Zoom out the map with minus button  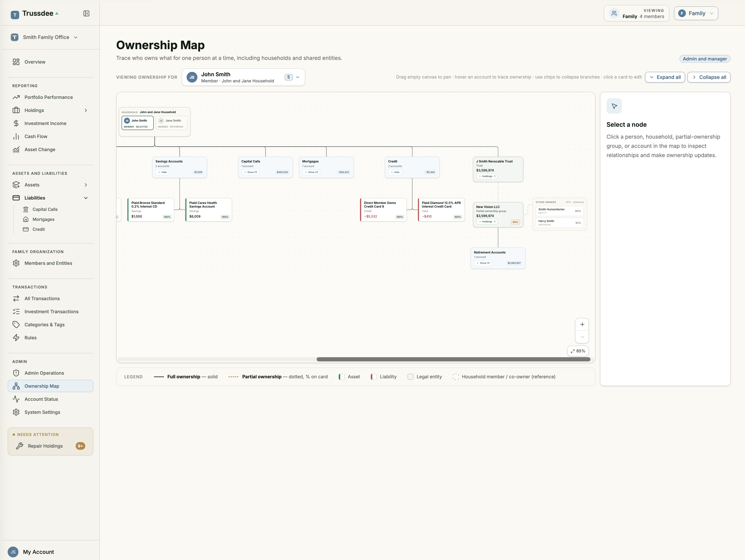coord(582,337)
